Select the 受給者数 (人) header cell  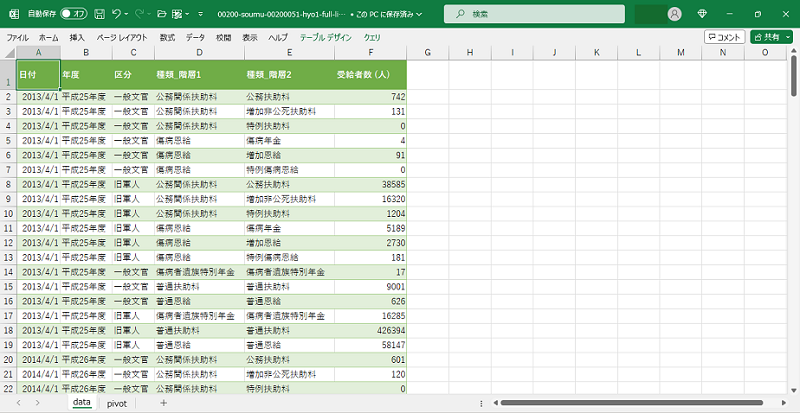369,74
